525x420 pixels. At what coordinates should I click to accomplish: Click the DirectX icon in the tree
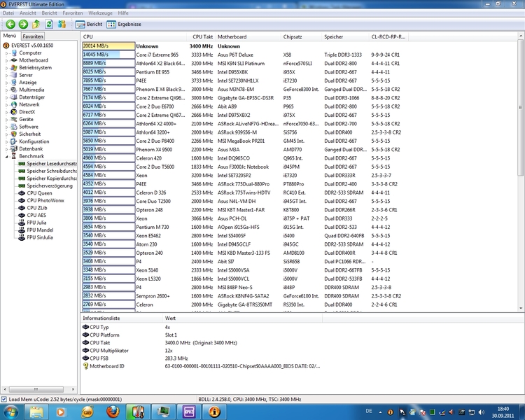click(x=14, y=112)
